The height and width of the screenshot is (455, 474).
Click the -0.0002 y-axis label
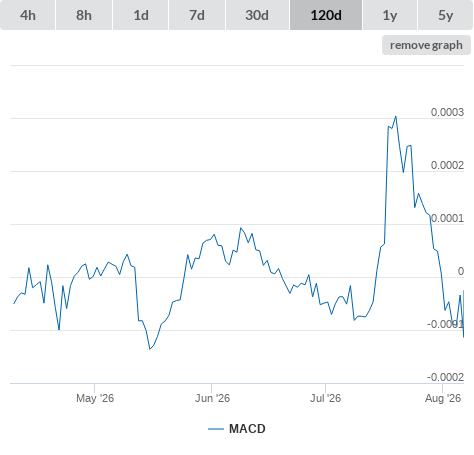click(445, 377)
